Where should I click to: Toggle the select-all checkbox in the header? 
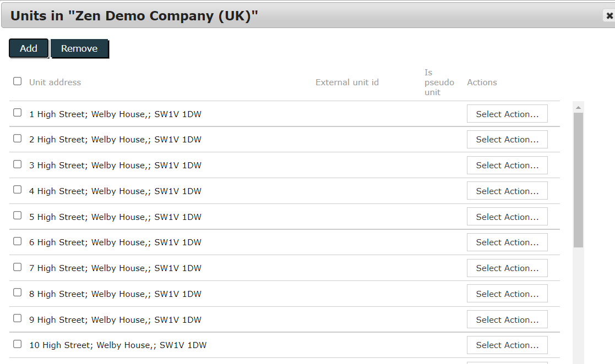(x=18, y=81)
